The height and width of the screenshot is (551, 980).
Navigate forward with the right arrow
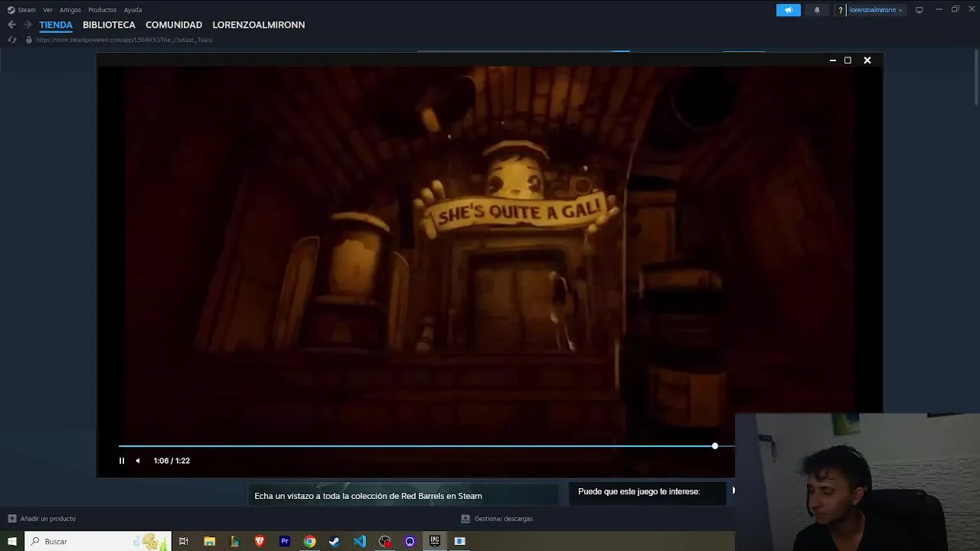[28, 24]
